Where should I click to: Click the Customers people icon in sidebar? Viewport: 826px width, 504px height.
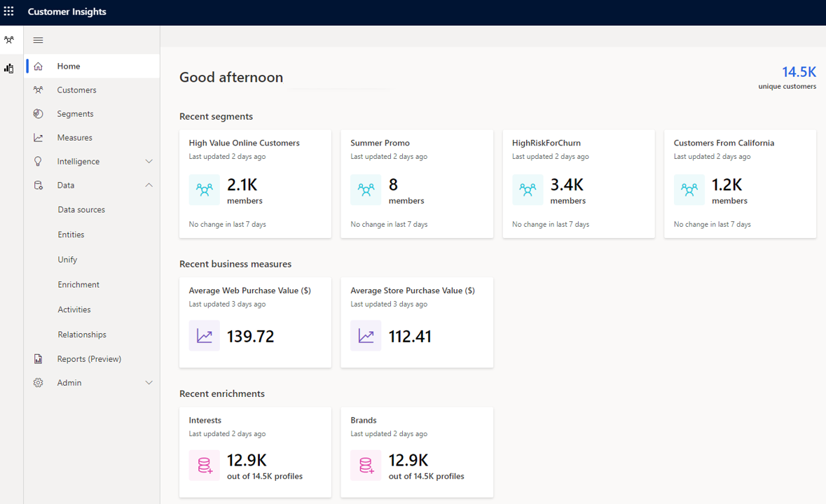click(39, 90)
